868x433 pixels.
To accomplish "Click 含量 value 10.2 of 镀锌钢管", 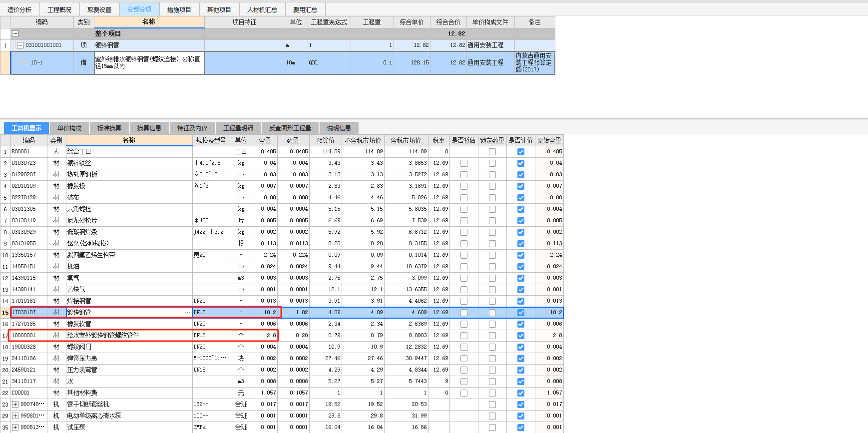I will [265, 313].
